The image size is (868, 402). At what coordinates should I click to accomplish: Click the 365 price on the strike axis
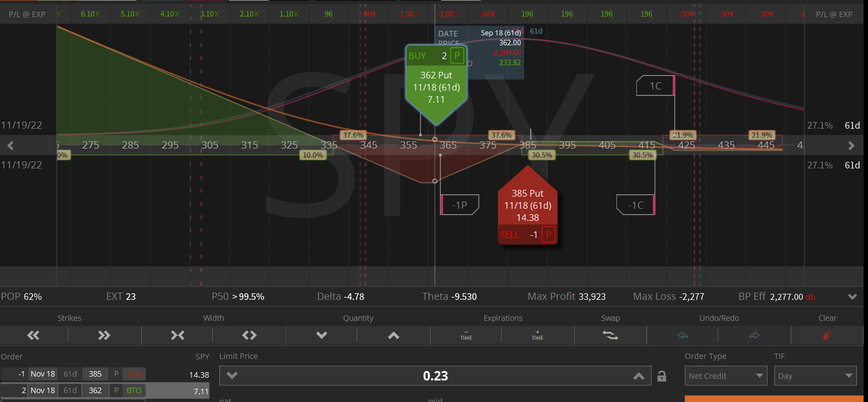(448, 145)
